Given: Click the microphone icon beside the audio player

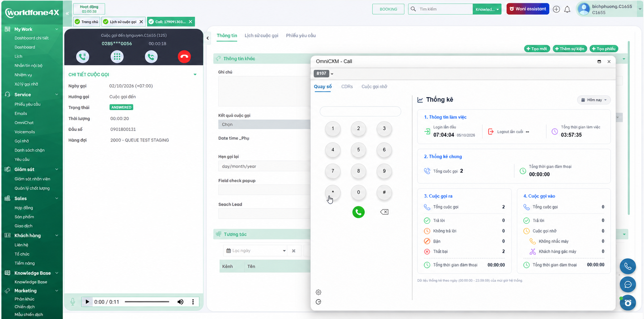Looking at the screenshot, I should 73,302.
